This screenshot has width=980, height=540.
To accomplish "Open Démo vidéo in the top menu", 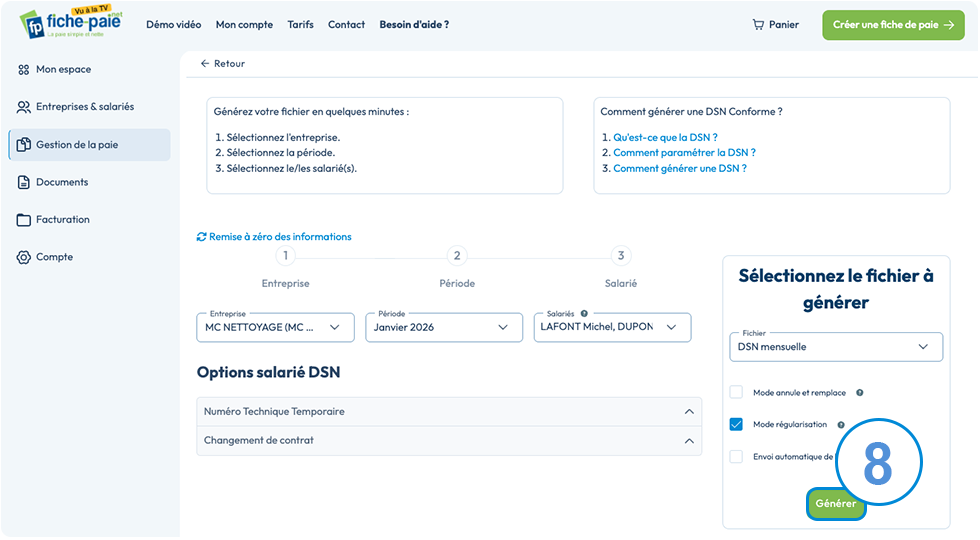I will click(x=174, y=24).
